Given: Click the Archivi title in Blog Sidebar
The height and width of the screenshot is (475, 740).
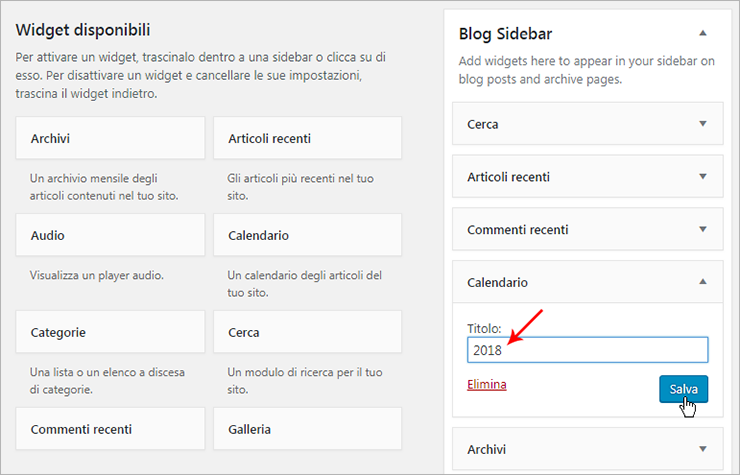Looking at the screenshot, I should pos(487,449).
